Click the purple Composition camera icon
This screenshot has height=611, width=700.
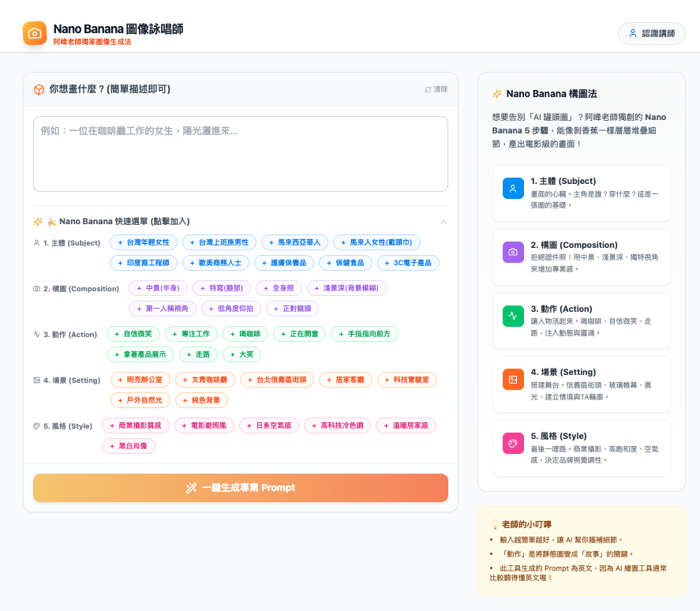[x=513, y=252]
